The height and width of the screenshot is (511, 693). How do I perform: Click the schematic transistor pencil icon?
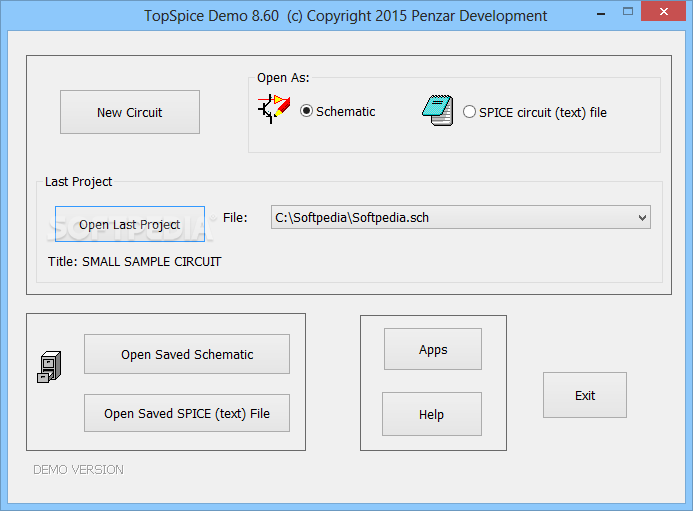pyautogui.click(x=274, y=109)
